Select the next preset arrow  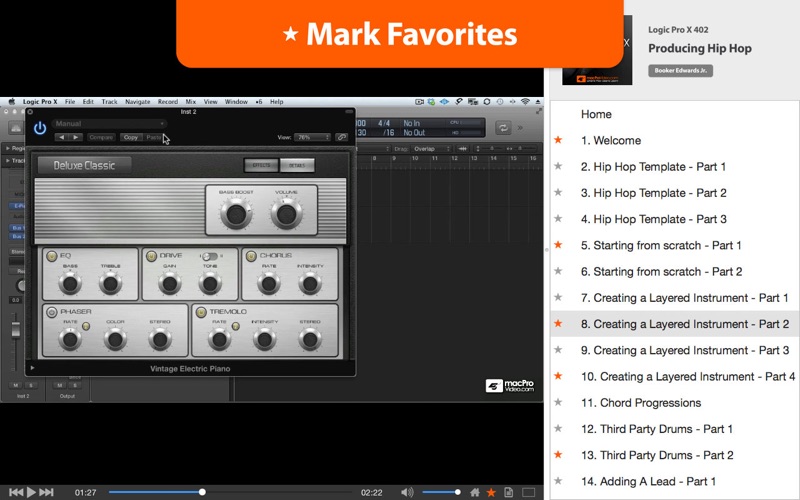coord(76,137)
